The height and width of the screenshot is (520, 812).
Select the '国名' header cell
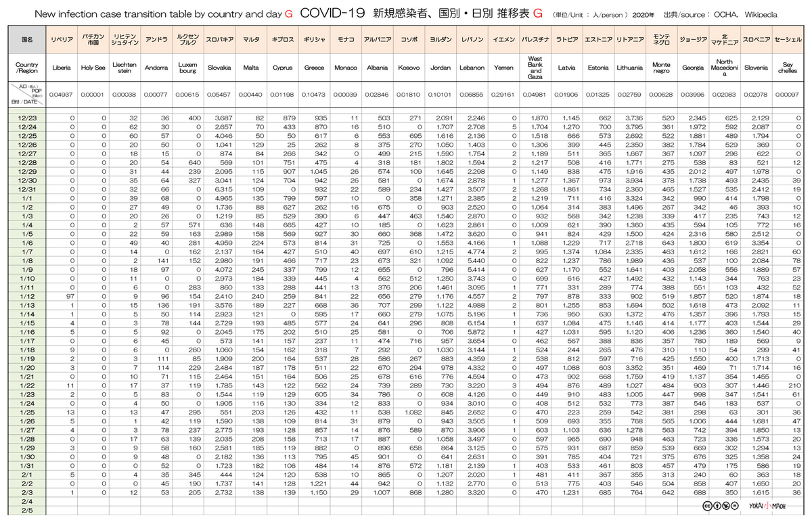[26, 41]
